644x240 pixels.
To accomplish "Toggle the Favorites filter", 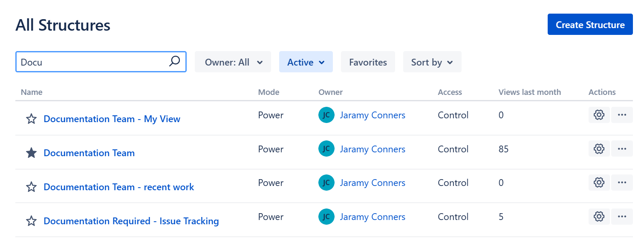I will pos(368,62).
